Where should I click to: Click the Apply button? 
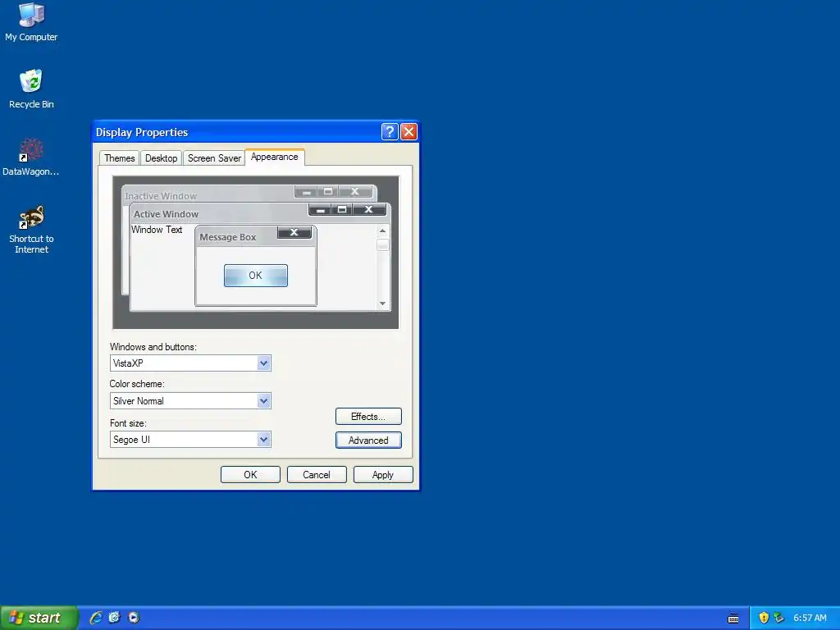pos(383,475)
